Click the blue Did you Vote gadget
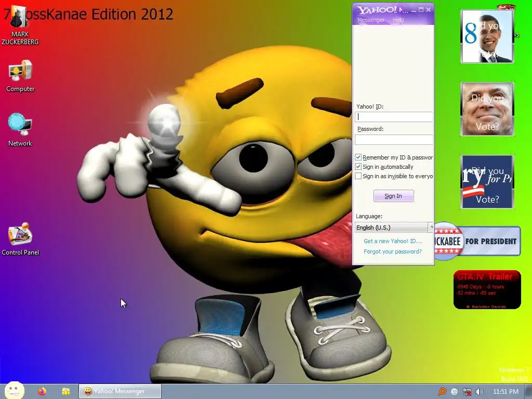 (x=487, y=181)
